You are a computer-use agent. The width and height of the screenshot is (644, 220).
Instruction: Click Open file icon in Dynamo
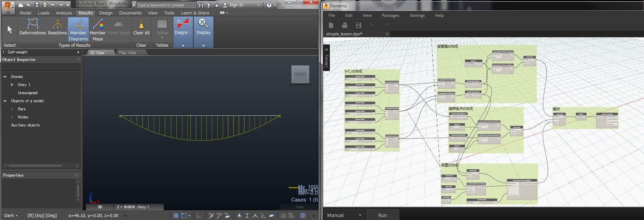(345, 25)
